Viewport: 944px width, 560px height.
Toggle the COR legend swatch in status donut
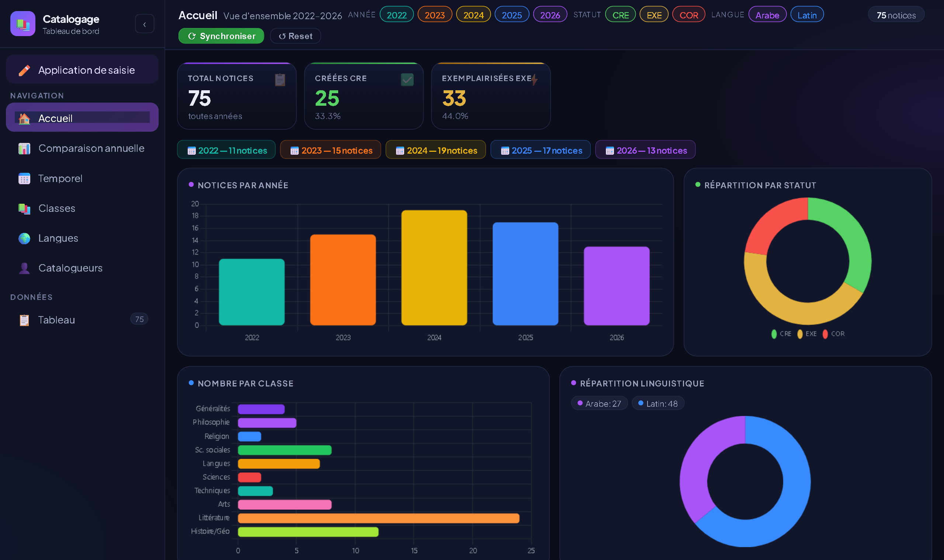tap(825, 334)
